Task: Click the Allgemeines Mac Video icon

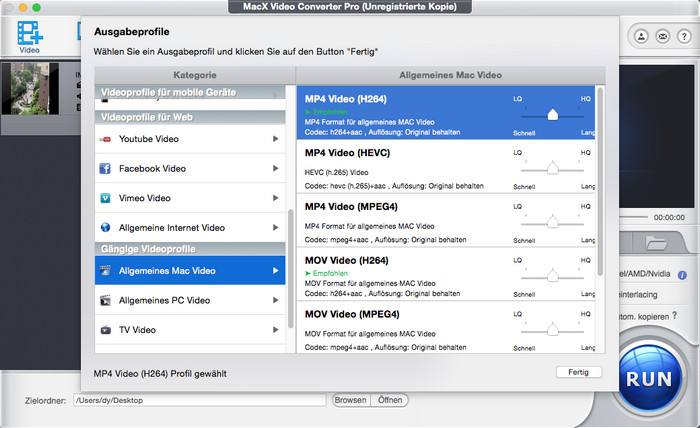Action: pyautogui.click(x=105, y=270)
